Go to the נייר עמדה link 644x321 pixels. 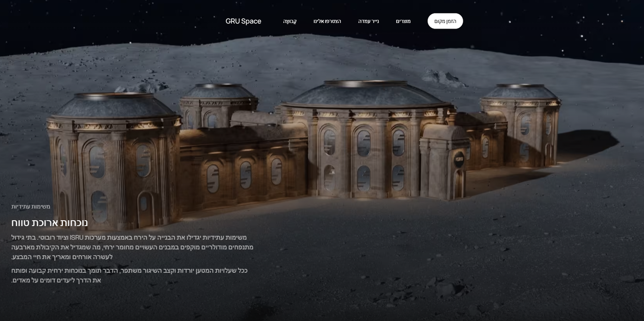point(368,21)
